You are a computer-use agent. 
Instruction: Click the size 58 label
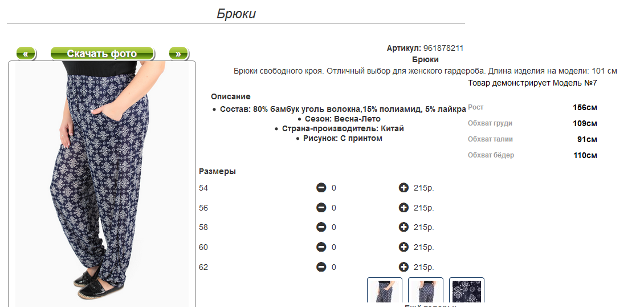(203, 227)
